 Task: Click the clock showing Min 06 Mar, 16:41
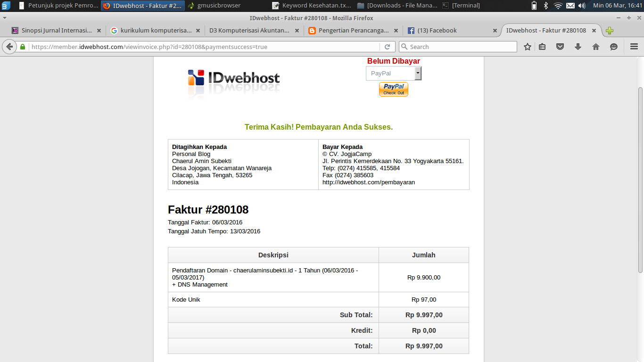(x=618, y=6)
